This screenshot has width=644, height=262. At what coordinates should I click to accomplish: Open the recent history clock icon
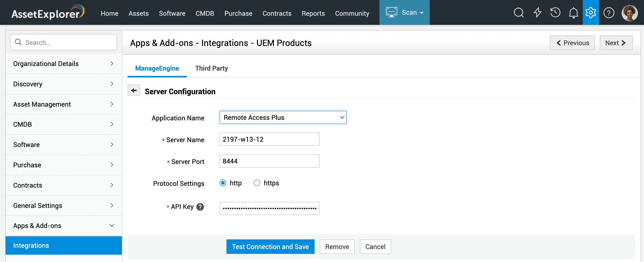pos(555,13)
